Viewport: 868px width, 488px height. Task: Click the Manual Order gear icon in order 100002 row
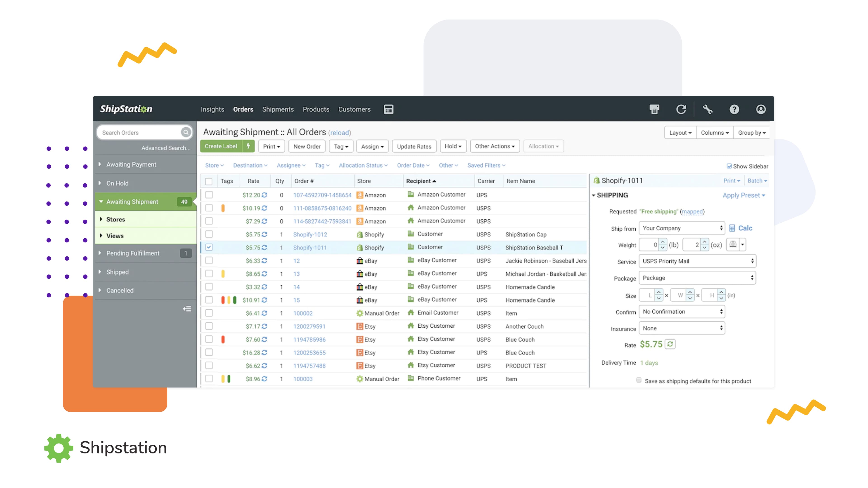point(360,313)
